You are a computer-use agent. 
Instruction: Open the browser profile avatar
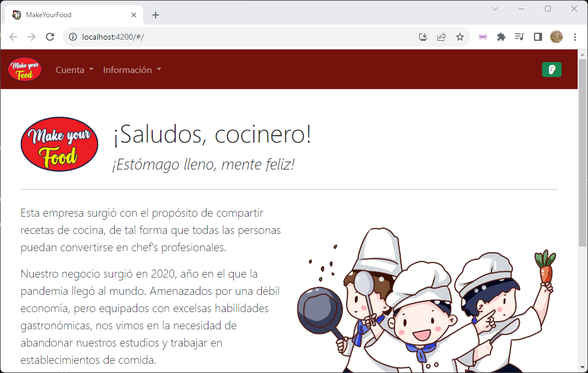[x=556, y=36]
